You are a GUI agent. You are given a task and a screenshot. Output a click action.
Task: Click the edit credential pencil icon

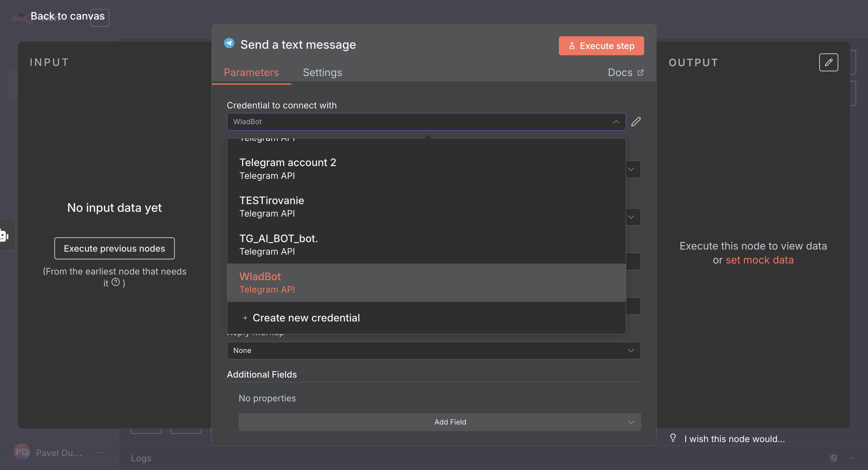click(636, 122)
